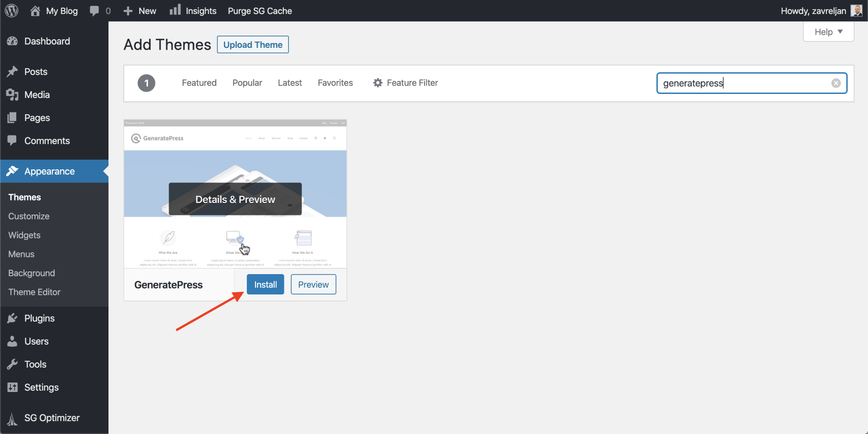The height and width of the screenshot is (434, 868).
Task: Open the Settings menu item
Action: [54, 387]
